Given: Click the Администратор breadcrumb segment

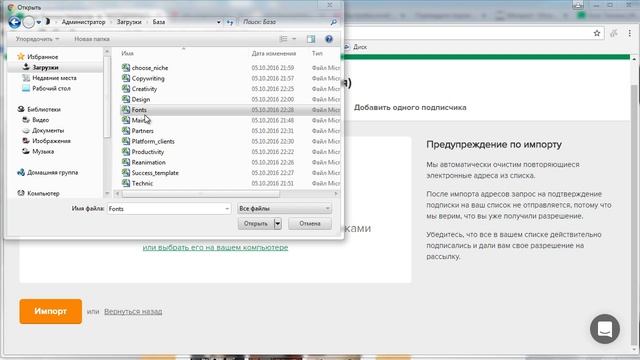Looking at the screenshot, I should pos(83,22).
